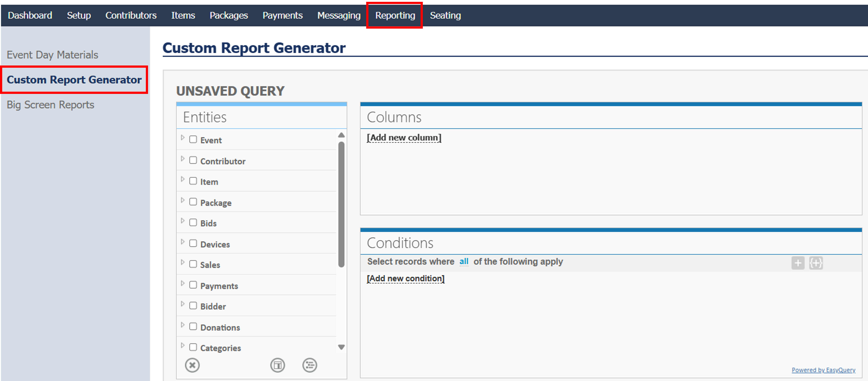
Task: Click the braces add-group icon in Conditions
Action: coord(816,263)
